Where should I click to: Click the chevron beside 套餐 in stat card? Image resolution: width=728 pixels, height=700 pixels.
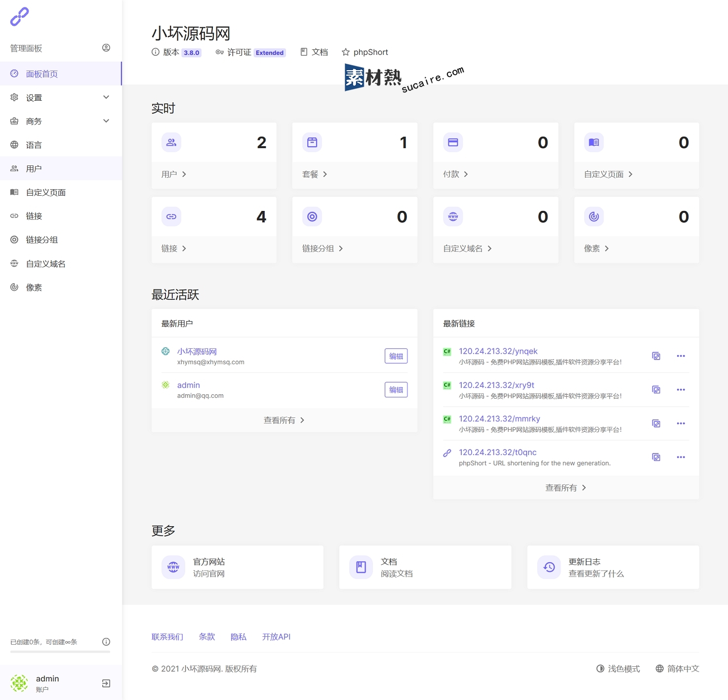pyautogui.click(x=325, y=174)
